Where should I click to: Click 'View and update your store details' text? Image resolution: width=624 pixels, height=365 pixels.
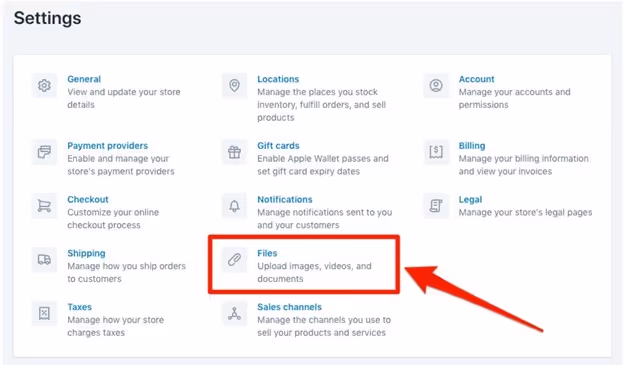click(x=124, y=98)
